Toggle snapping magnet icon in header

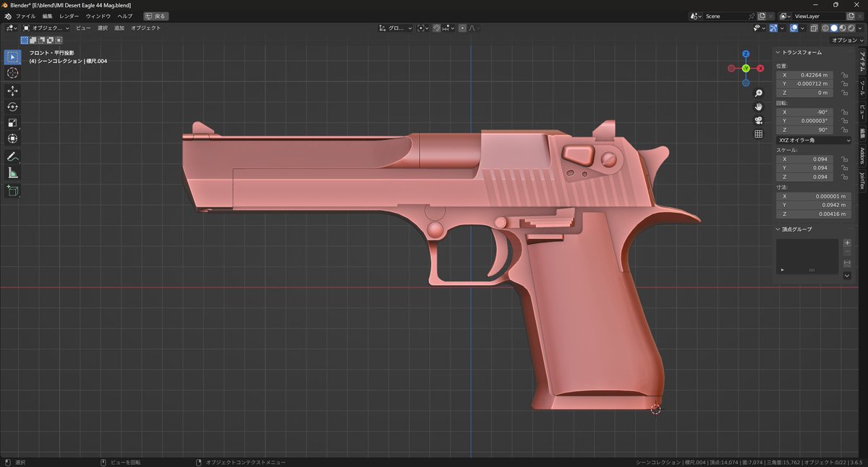[x=436, y=28]
